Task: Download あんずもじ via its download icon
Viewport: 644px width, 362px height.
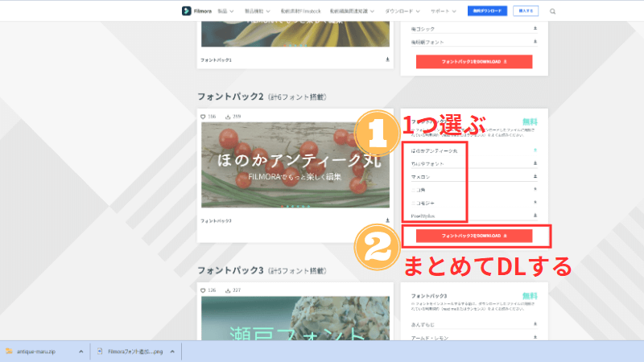Action: coord(535,324)
